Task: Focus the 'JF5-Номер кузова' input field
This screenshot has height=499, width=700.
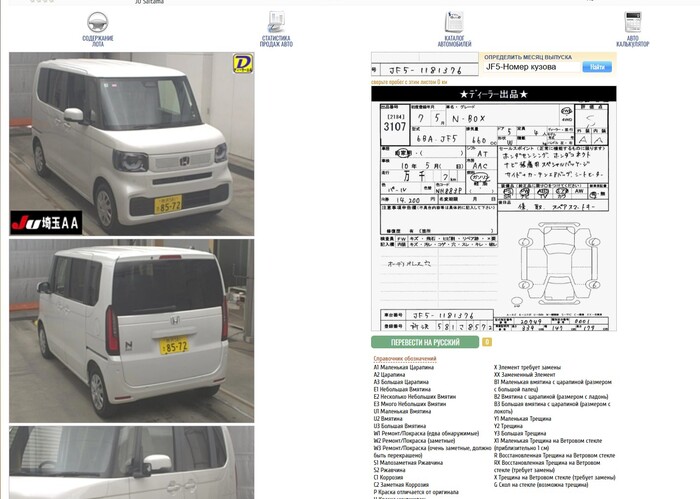Action: click(x=530, y=67)
